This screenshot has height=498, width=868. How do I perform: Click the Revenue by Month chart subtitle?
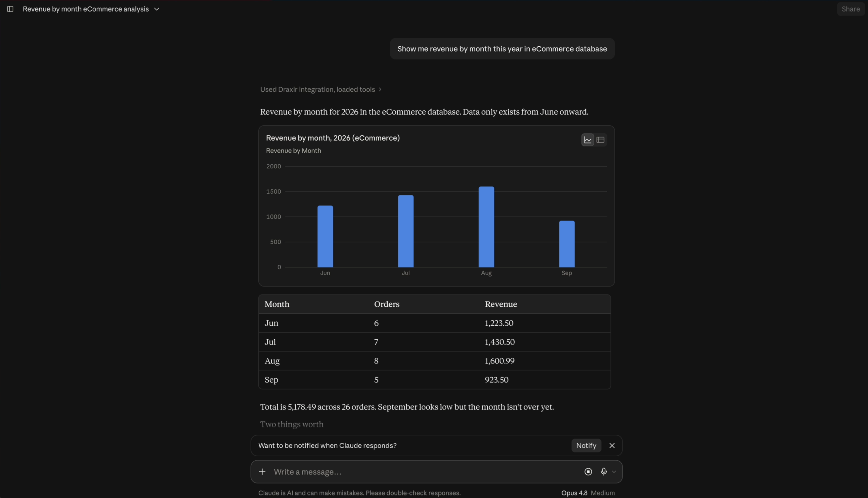pyautogui.click(x=293, y=150)
